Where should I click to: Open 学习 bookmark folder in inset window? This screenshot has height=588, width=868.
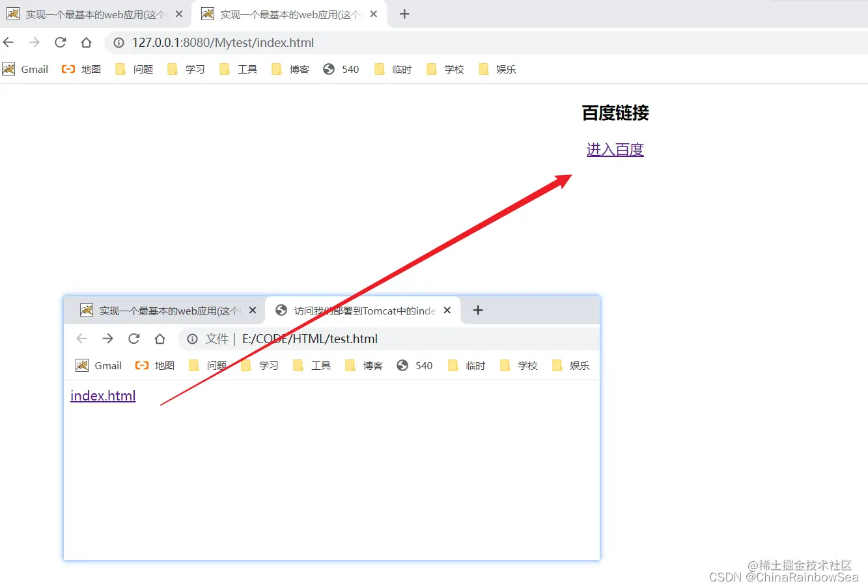tap(260, 365)
